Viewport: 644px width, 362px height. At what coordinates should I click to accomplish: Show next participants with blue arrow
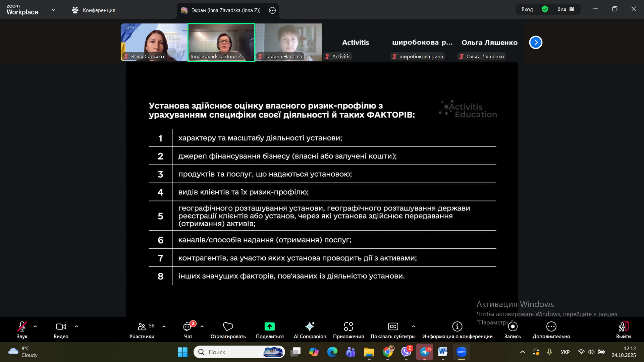[536, 43]
